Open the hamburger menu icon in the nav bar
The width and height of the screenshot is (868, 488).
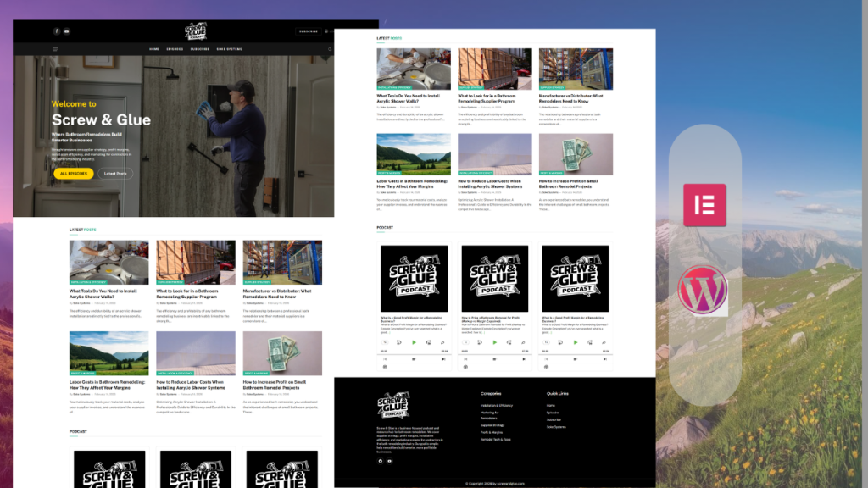(55, 49)
